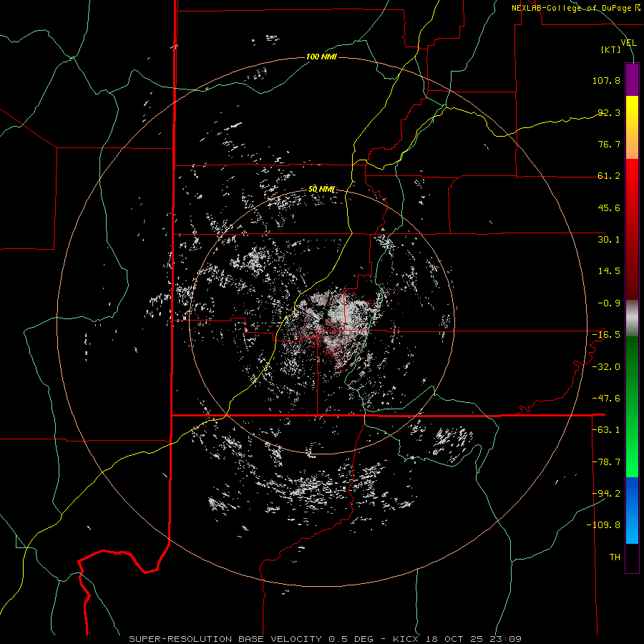This screenshot has height=644, width=644.
Task: Click the [KT] units label
Action: 611,49
